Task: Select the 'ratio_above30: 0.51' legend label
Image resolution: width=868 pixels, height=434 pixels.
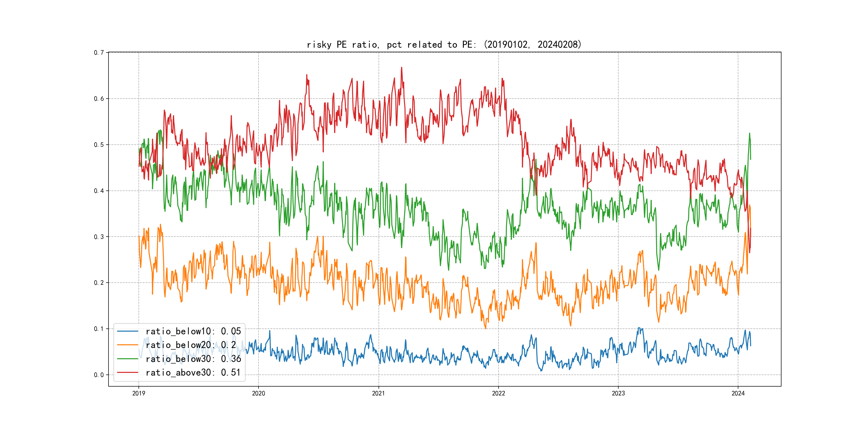Action: point(193,373)
